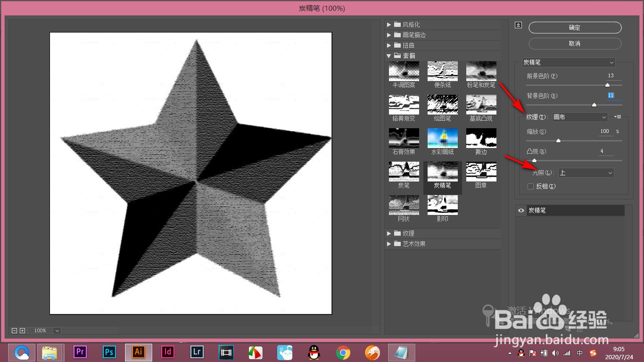Hide the 炭精笔 effect layer eye
Viewport: 644px width, 362px height.
pyautogui.click(x=521, y=211)
